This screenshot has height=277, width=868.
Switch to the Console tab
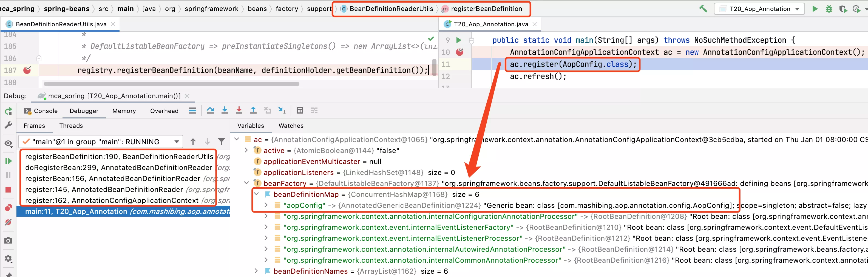coord(41,111)
